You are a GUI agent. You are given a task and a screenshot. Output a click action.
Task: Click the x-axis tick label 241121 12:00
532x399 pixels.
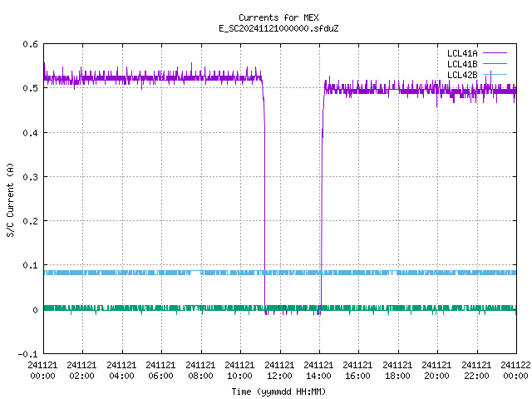click(279, 371)
